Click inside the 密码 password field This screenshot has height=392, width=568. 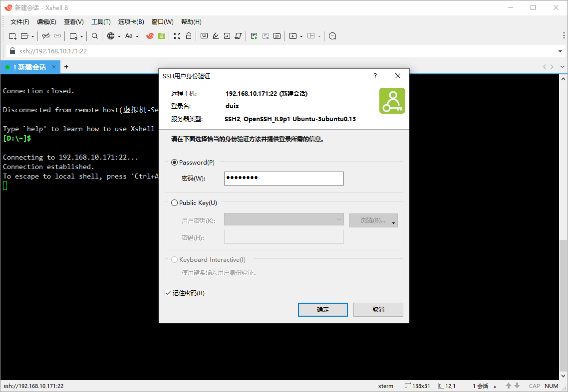pyautogui.click(x=284, y=178)
